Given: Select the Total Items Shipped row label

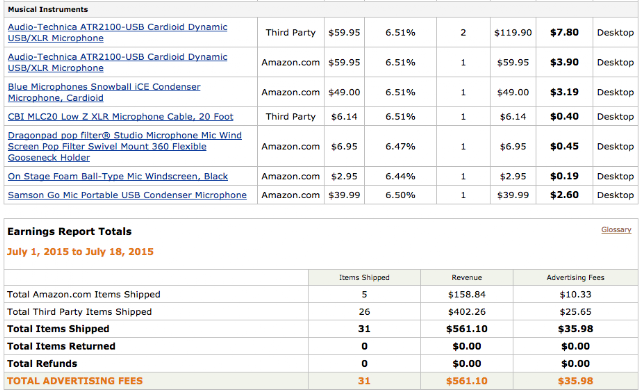Looking at the screenshot, I should (x=58, y=329).
